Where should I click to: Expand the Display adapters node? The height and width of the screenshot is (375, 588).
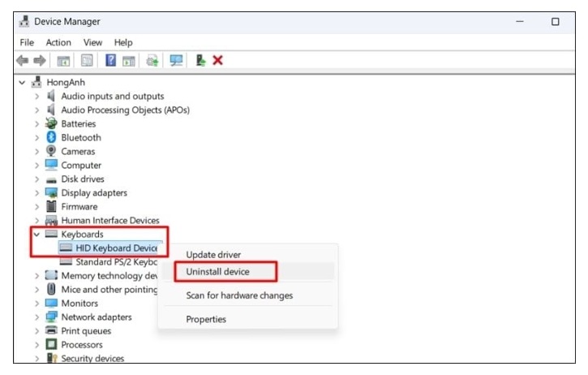click(36, 193)
